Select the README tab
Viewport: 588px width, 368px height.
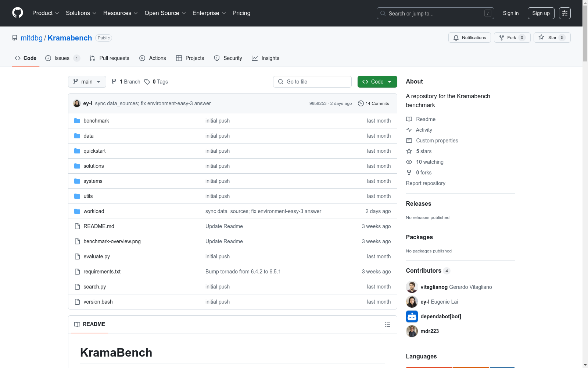tap(90, 324)
